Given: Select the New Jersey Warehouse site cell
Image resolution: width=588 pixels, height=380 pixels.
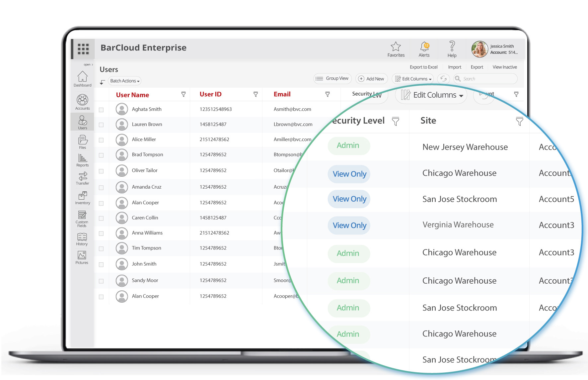Looking at the screenshot, I should coord(465,147).
